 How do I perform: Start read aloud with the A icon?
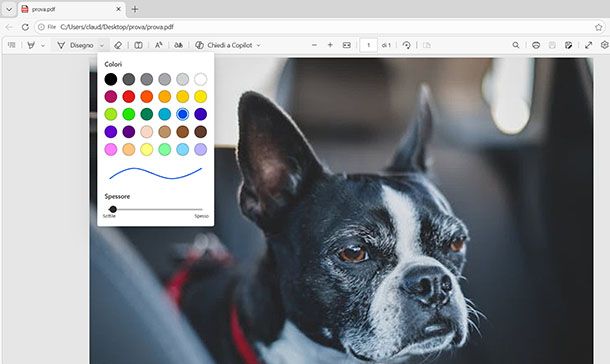(x=159, y=45)
